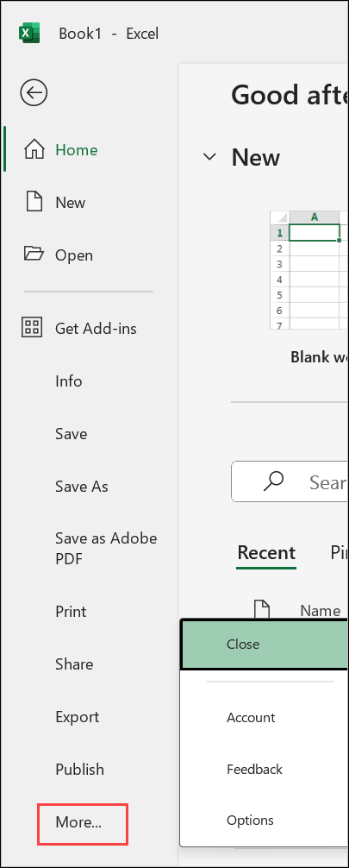Select Close in the popup menu
Image resolution: width=349 pixels, height=868 pixels.
tap(265, 644)
